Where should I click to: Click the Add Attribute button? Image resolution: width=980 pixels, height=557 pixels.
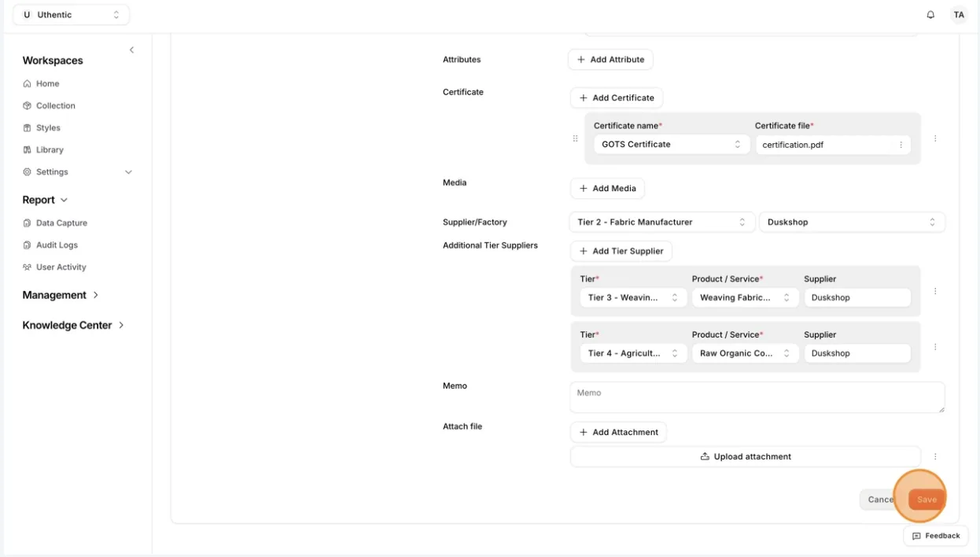[610, 60]
